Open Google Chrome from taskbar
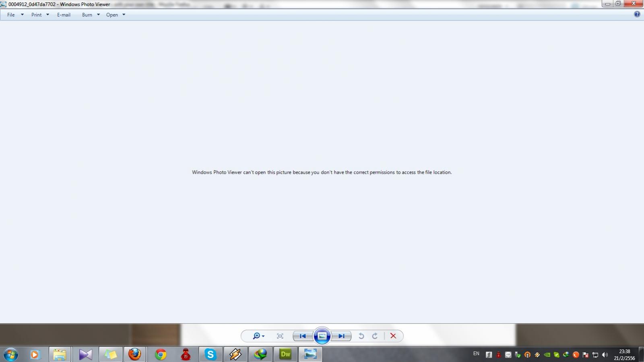 pyautogui.click(x=161, y=354)
